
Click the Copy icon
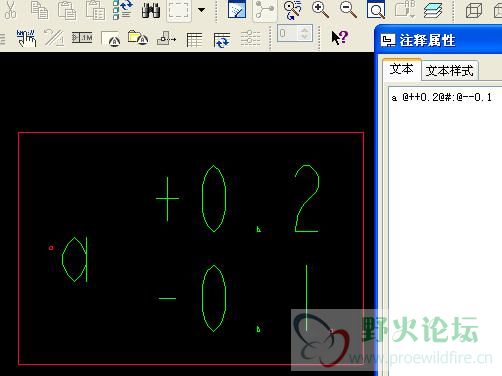pyautogui.click(x=39, y=10)
